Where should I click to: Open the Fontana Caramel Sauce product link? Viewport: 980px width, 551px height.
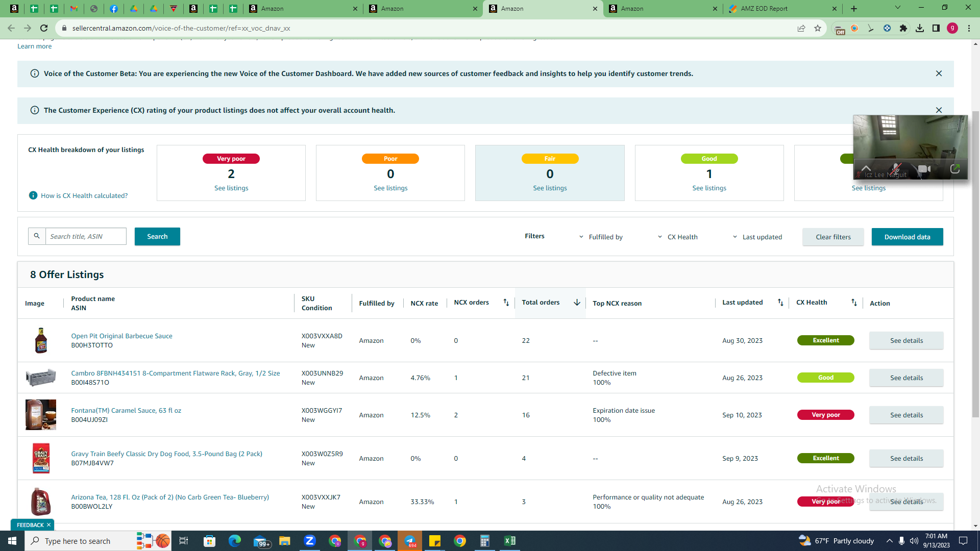coord(126,411)
